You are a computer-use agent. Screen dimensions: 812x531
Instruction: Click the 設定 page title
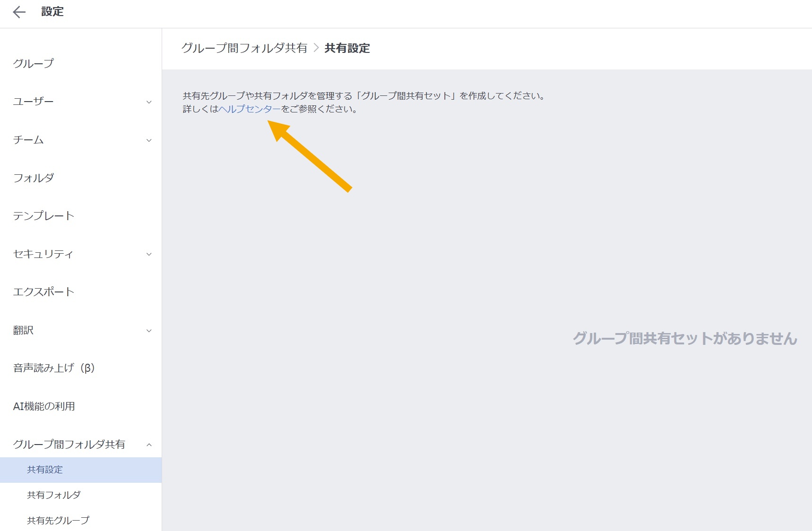coord(53,12)
